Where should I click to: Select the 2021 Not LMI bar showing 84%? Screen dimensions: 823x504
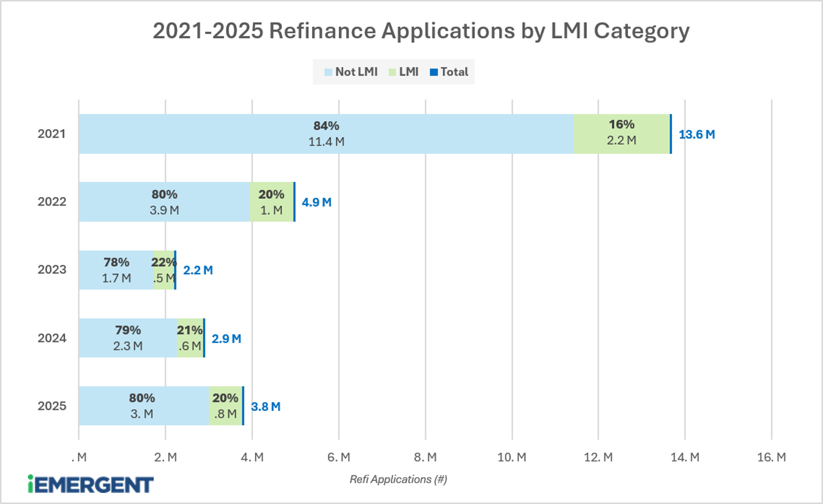point(326,134)
